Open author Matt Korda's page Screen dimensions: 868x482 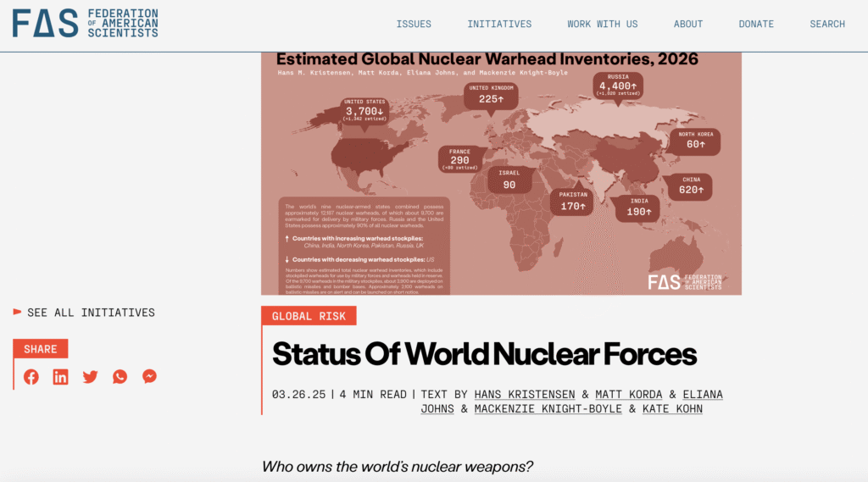628,395
